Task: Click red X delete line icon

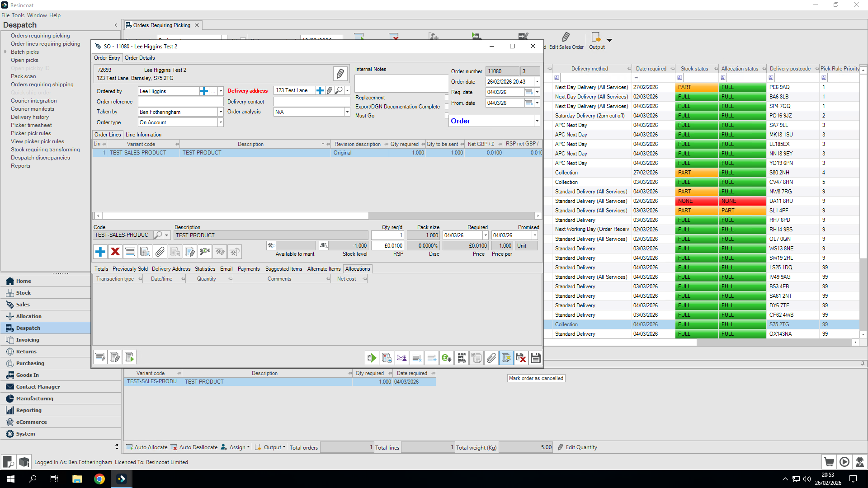Action: click(x=115, y=252)
